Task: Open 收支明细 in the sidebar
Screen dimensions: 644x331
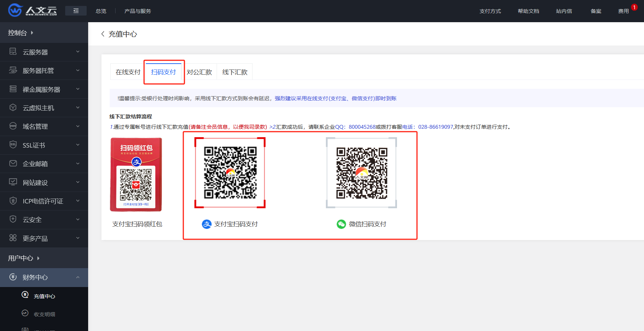Action: 44,314
